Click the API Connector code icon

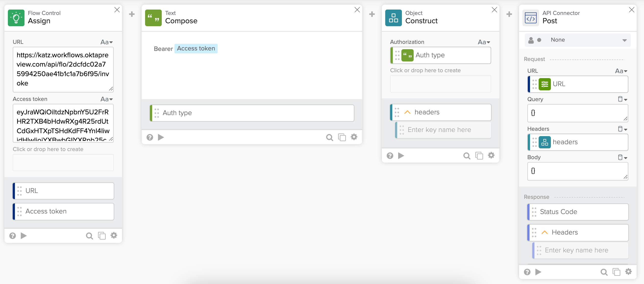tap(531, 18)
